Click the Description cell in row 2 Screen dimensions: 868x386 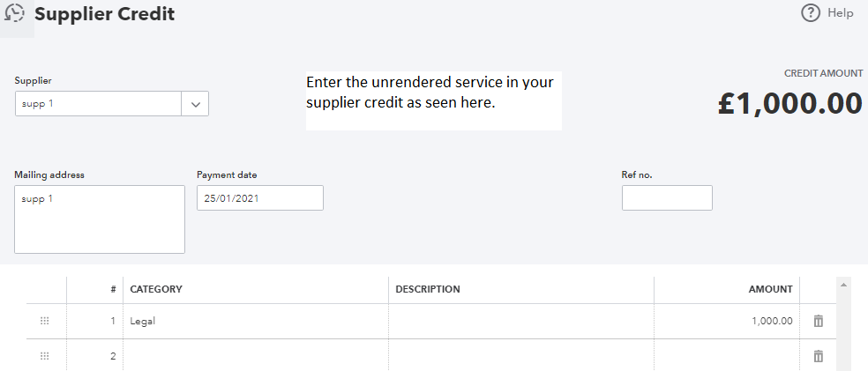520,356
